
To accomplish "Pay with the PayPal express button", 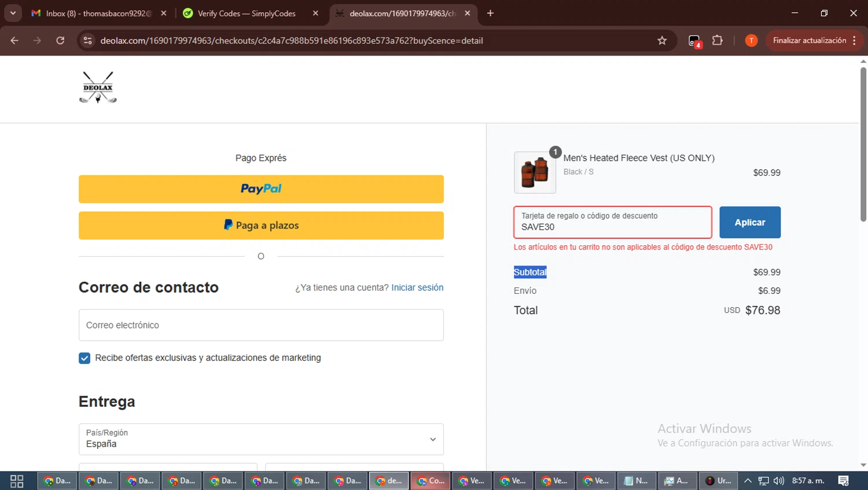I will 261,189.
